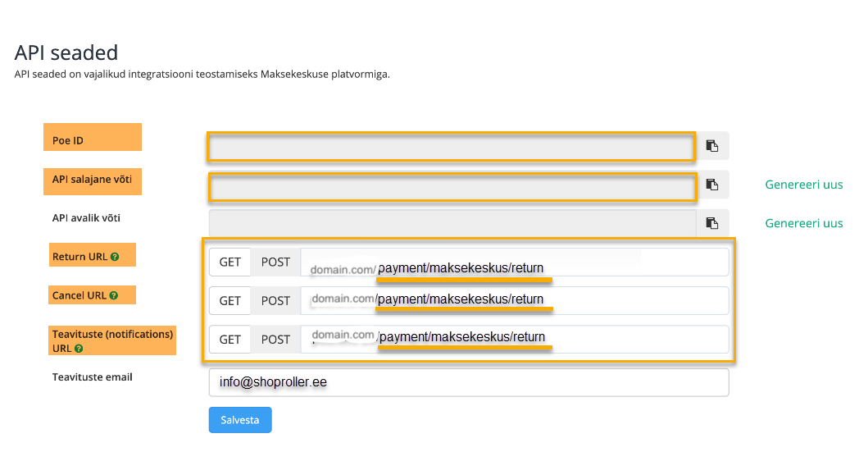The width and height of the screenshot is (868, 461).
Task: Copy the API avalik võti value
Action: pyautogui.click(x=712, y=223)
